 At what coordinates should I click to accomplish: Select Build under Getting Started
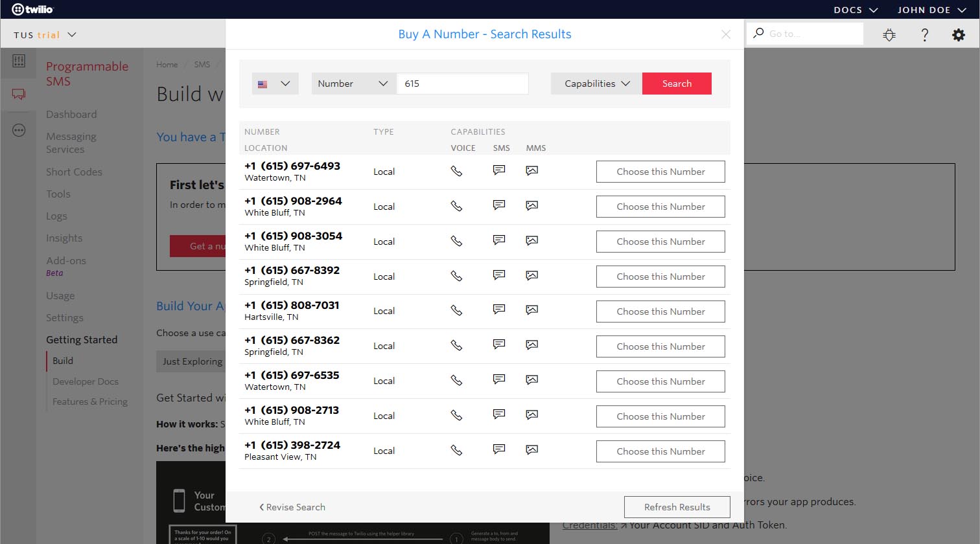click(63, 361)
